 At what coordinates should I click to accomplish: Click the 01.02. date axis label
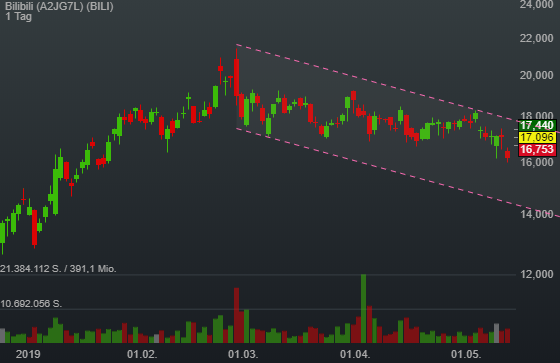(x=142, y=354)
